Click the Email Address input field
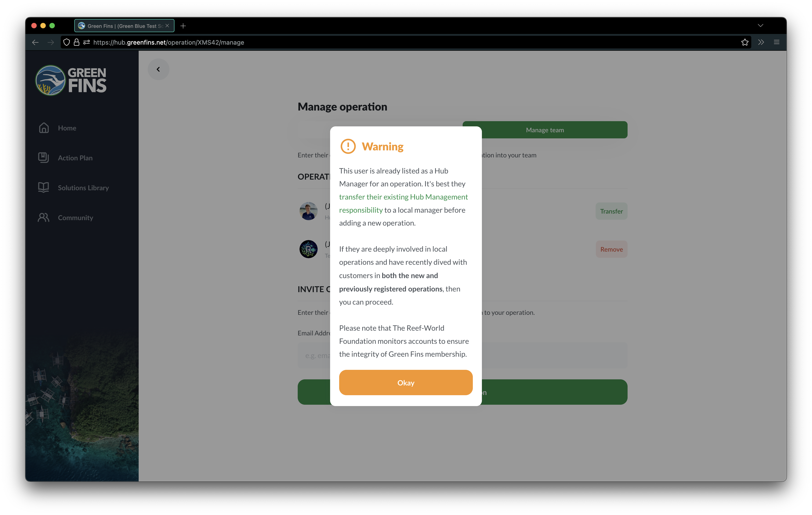 pos(462,355)
